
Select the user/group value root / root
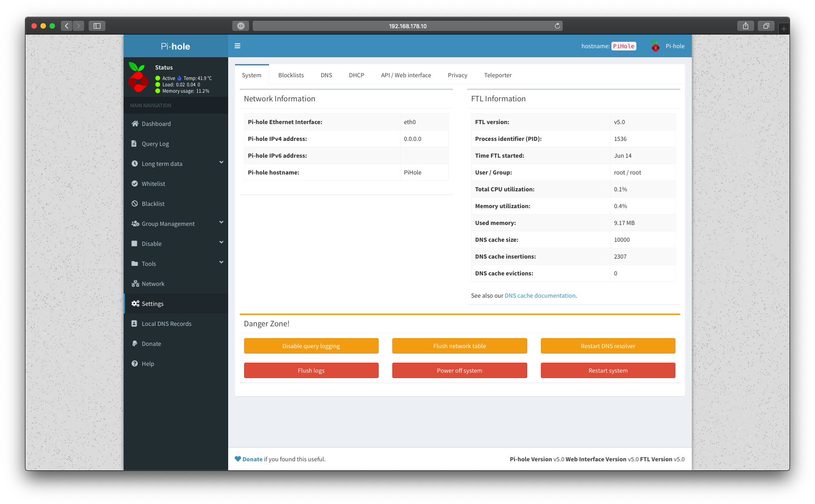tap(627, 172)
